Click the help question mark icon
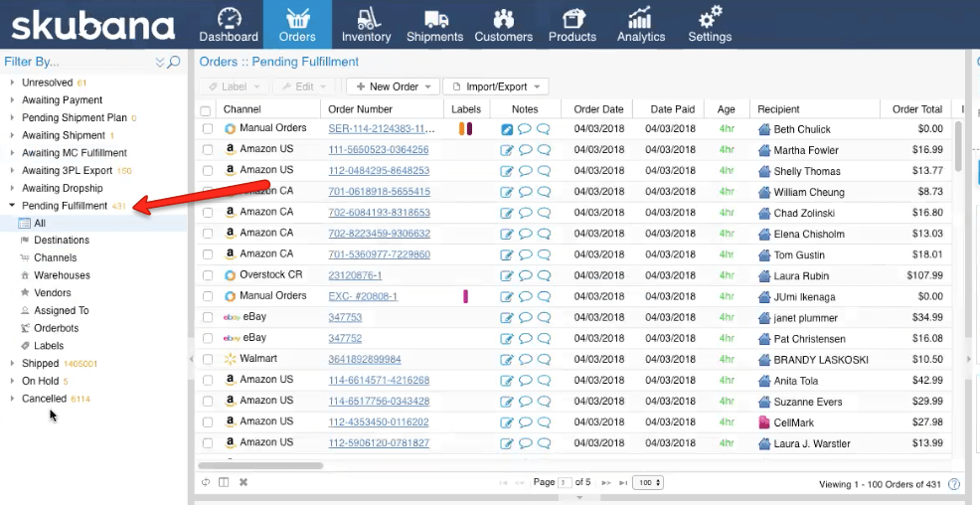980x505 pixels. [x=954, y=484]
